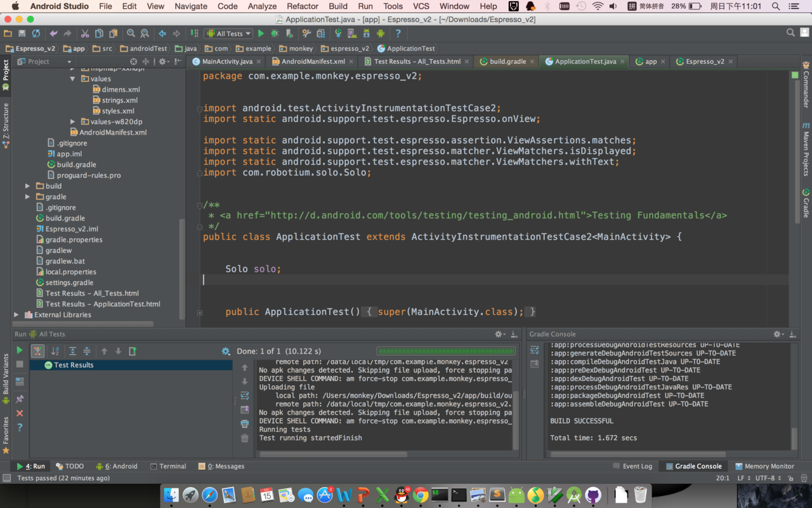Open 6: Android tool window
Viewport: 812px width, 508px height.
click(117, 466)
